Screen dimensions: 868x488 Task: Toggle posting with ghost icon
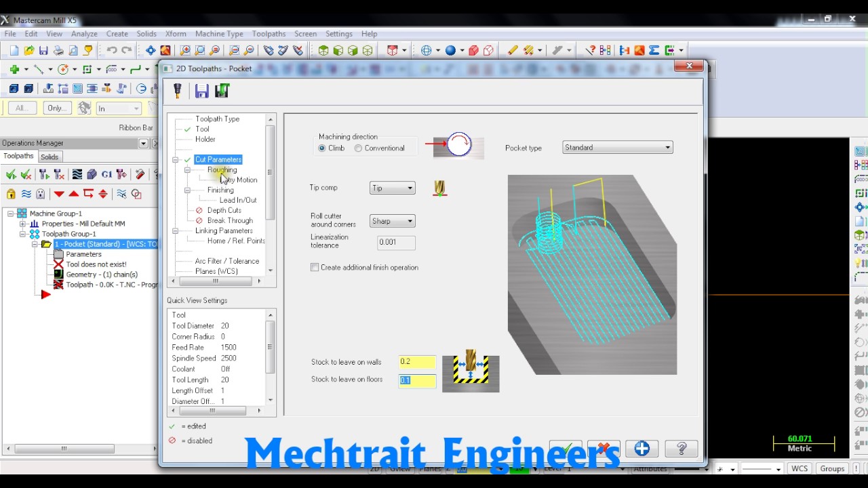tap(41, 194)
